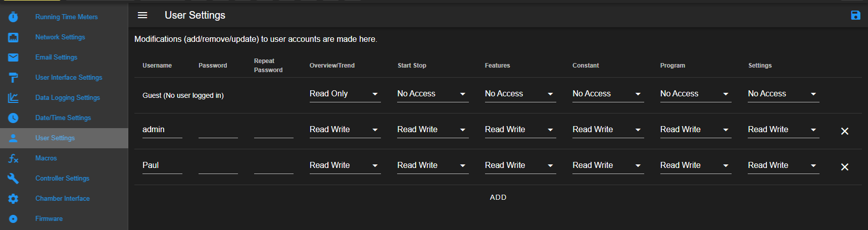Viewport: 868px width, 230px height.
Task: Open Paul Start Stop dropdown
Action: coord(433,165)
